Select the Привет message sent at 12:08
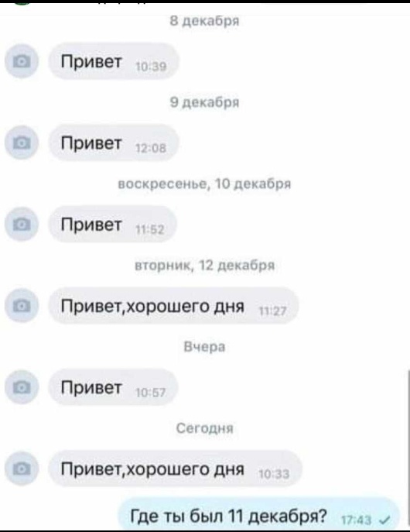Image resolution: width=410 pixels, height=532 pixels. coord(114,142)
